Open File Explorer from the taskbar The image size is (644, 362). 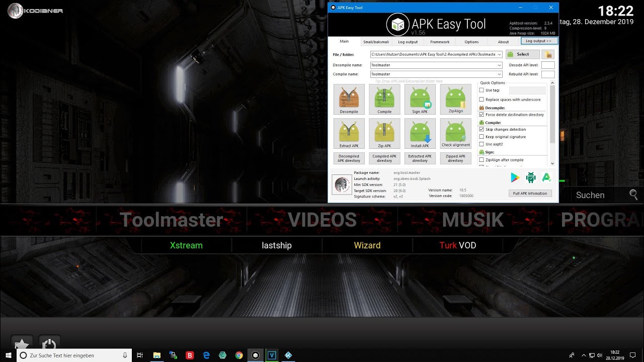[156, 355]
